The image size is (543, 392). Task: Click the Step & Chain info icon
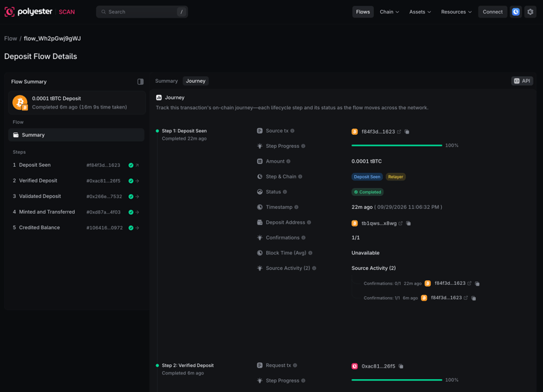pyautogui.click(x=300, y=176)
